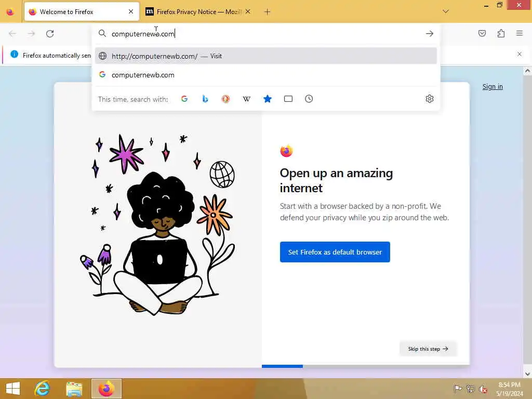Close the Firefox Privacy Notice tab
Screen dimensions: 532x399
pyautogui.click(x=248, y=12)
